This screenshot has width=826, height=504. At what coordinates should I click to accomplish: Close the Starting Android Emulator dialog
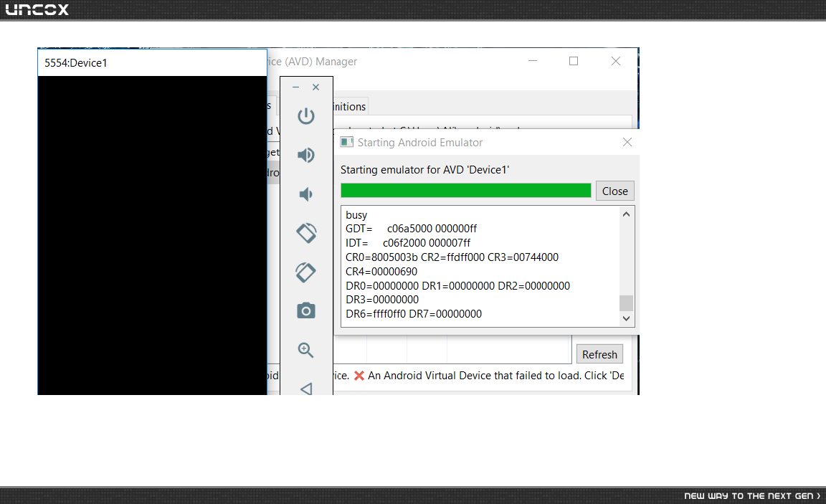(627, 142)
